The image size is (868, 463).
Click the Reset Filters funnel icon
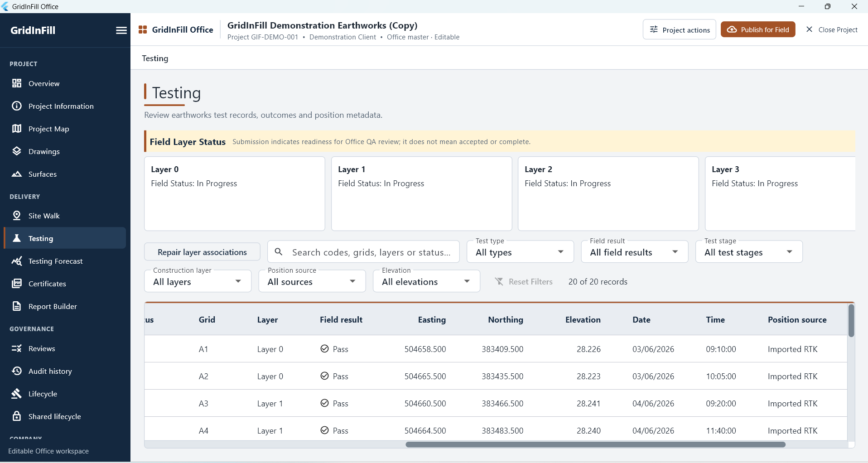tap(499, 282)
